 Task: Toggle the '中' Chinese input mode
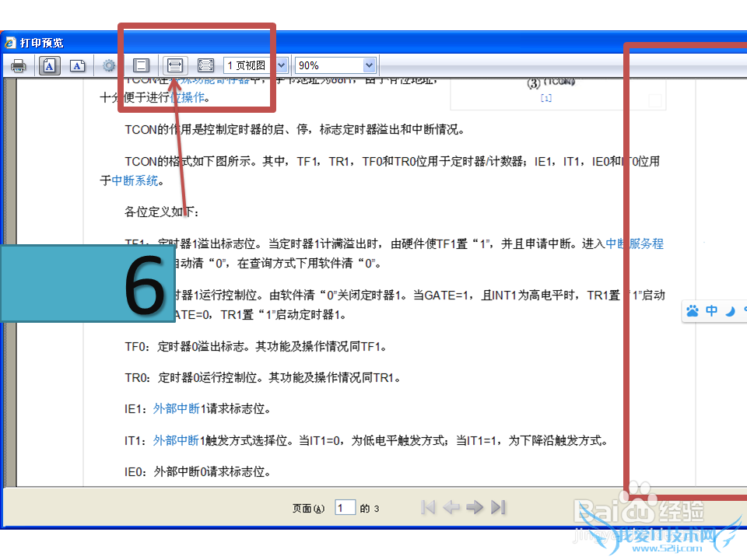pos(711,311)
